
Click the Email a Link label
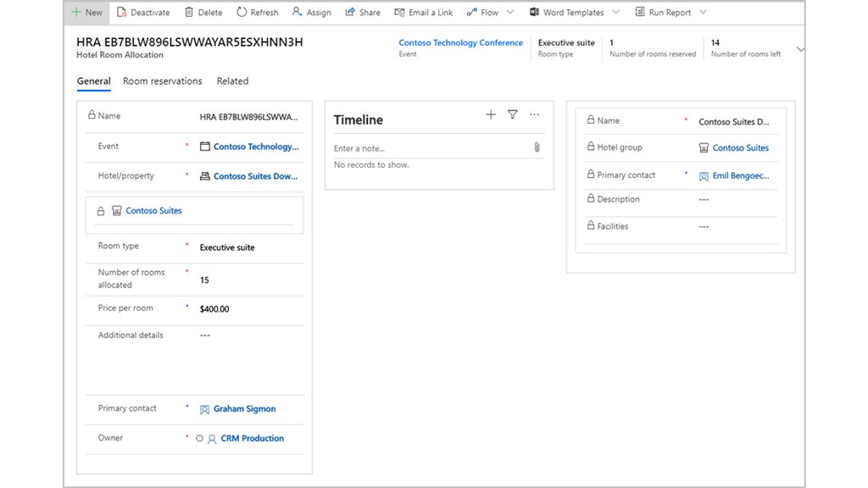click(x=431, y=12)
